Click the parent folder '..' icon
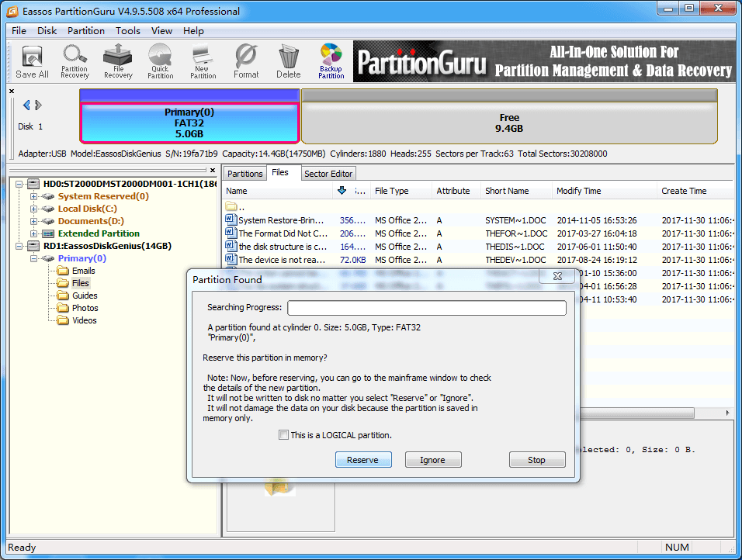 (x=231, y=206)
